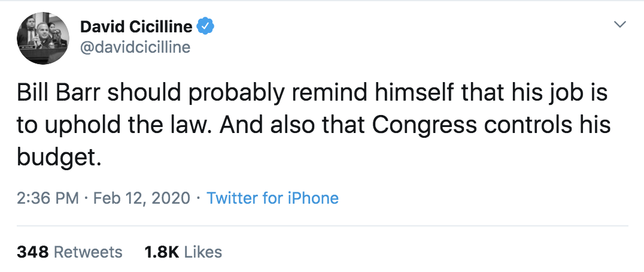Click the word "budget." in tweet body
Image resolution: width=644 pixels, height=272 pixels.
point(56,159)
